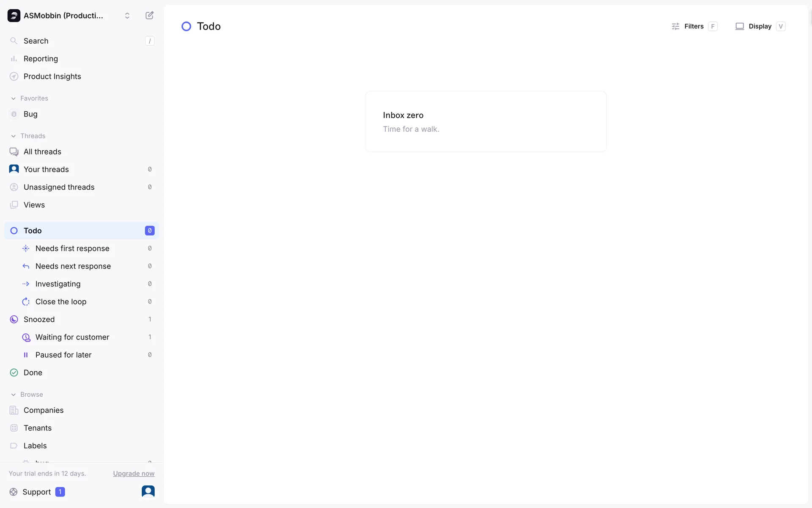
Task: Click the Paused for later pause icon
Action: 26,355
